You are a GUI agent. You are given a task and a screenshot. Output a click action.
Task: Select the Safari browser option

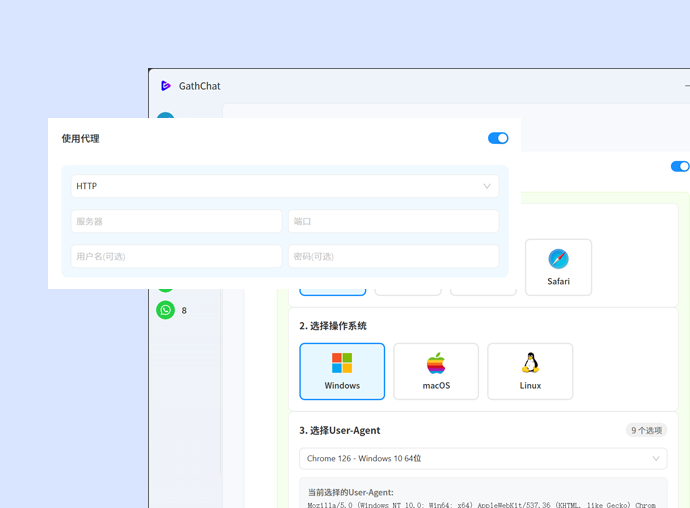pyautogui.click(x=558, y=267)
